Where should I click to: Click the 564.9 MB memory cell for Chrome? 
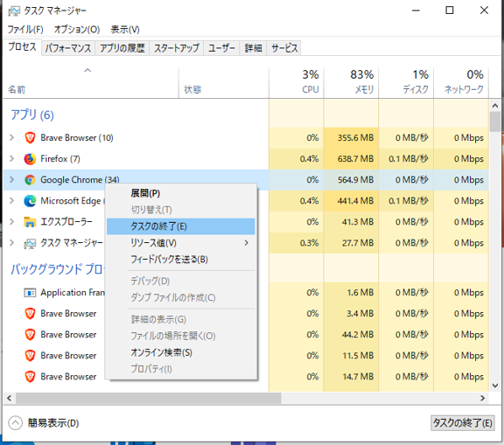352,180
